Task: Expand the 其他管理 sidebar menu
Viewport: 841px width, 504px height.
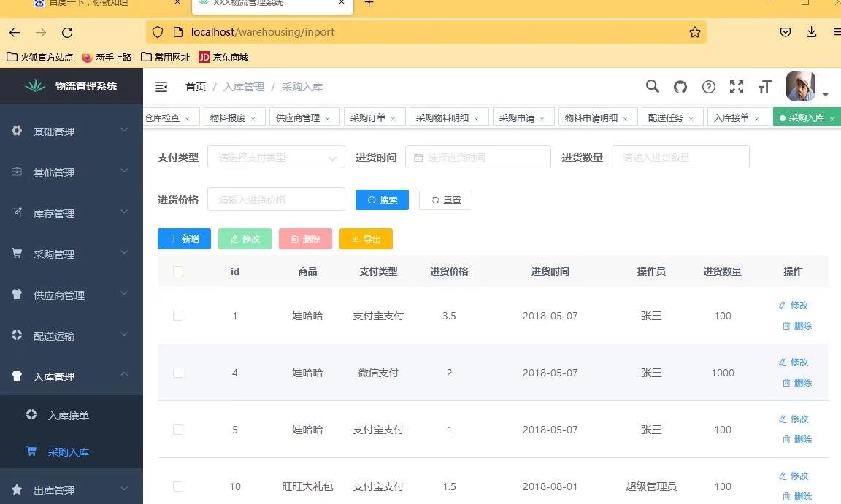Action: [72, 172]
